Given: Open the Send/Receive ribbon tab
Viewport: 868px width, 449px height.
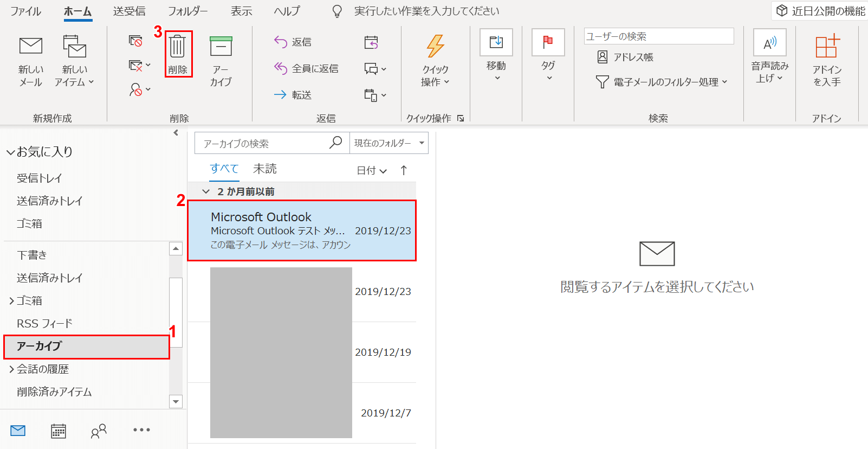Looking at the screenshot, I should point(129,11).
